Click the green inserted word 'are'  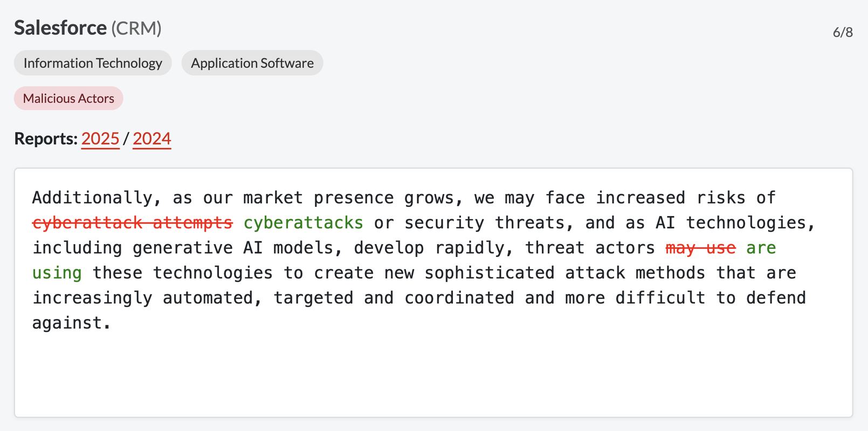(761, 248)
